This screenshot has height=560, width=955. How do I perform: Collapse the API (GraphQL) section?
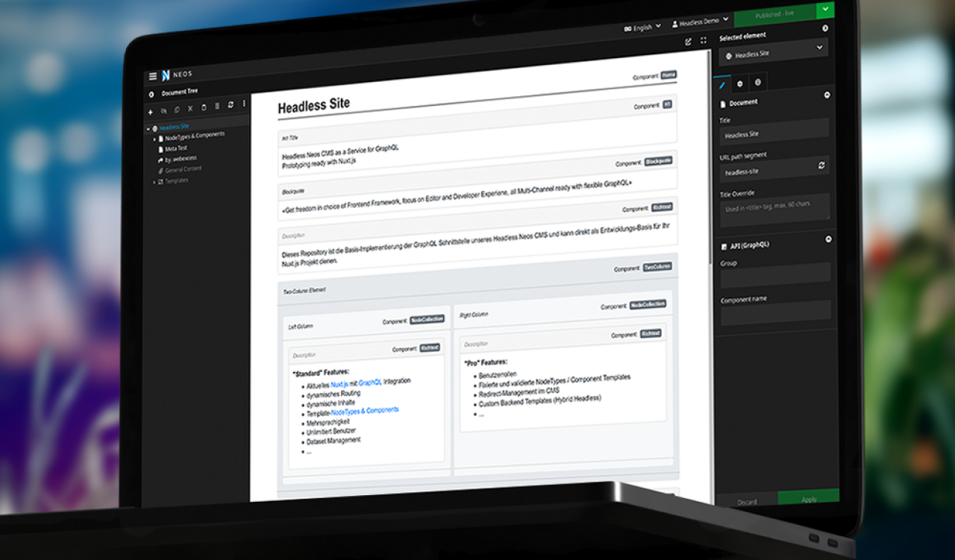[827, 239]
